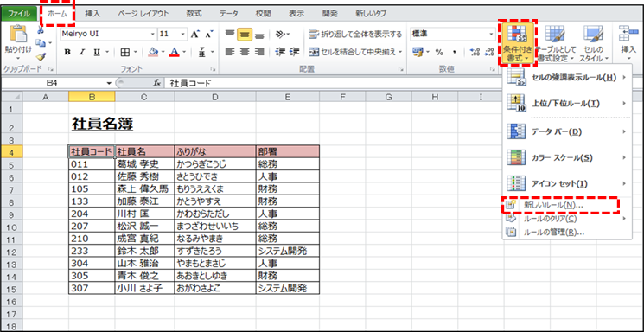The height and width of the screenshot is (332, 644).
Task: Align text right
Action: pos(259,52)
